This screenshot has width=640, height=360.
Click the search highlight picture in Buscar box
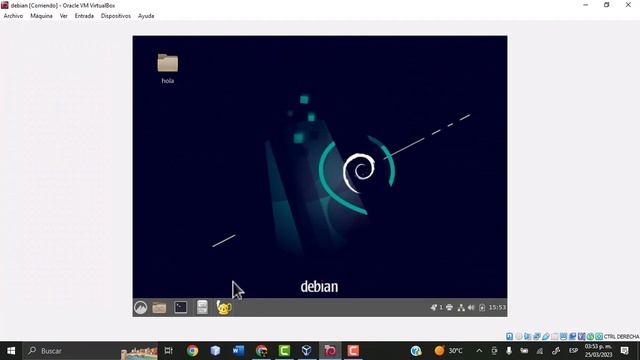coord(139,352)
